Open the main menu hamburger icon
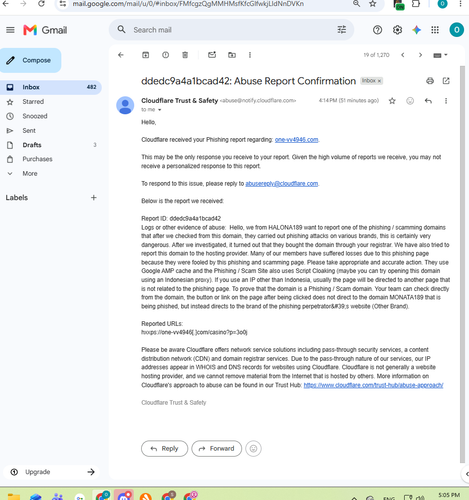Image resolution: width=469 pixels, height=500 pixels. [10, 30]
